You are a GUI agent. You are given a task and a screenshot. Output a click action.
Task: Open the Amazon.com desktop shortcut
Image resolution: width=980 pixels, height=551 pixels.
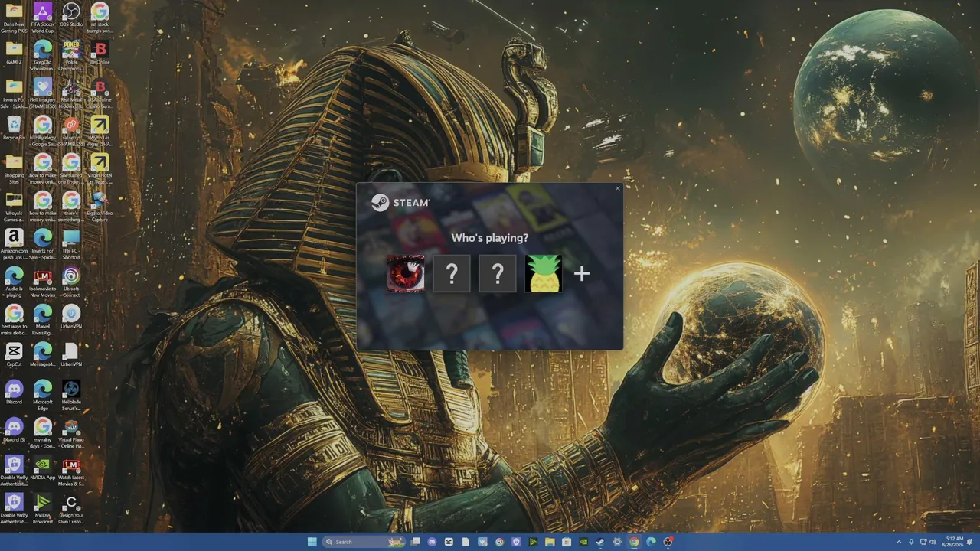pos(14,243)
